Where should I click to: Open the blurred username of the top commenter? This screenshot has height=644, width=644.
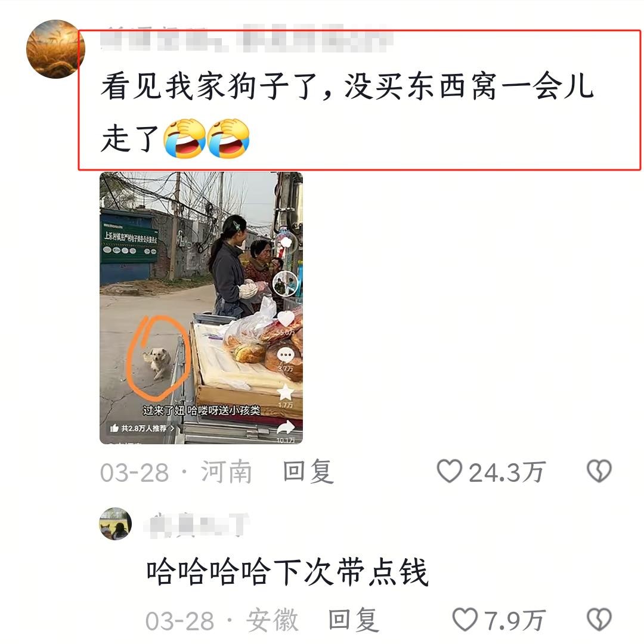[246, 39]
